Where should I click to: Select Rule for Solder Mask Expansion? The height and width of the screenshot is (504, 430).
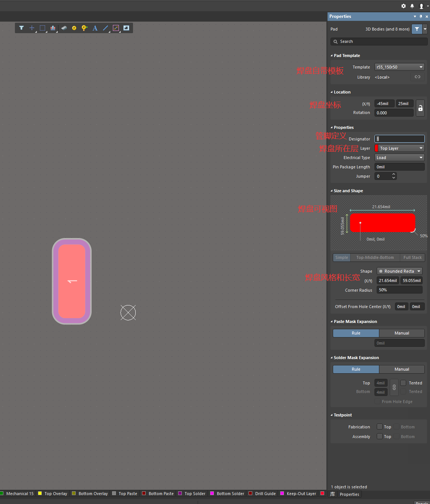(x=356, y=369)
